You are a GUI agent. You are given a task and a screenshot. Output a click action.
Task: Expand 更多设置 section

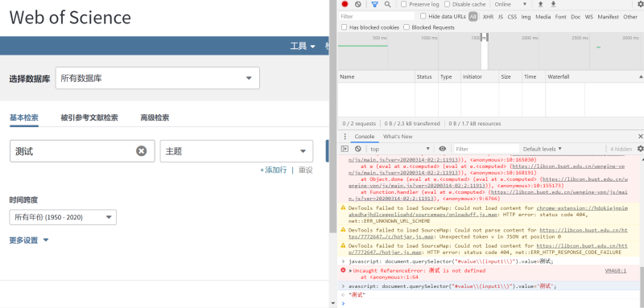pos(29,240)
